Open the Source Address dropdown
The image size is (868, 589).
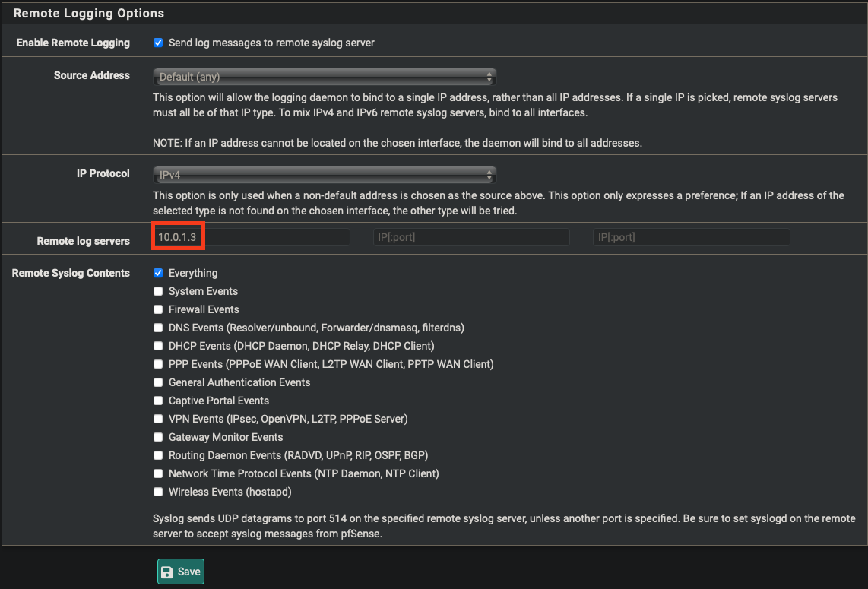(325, 77)
